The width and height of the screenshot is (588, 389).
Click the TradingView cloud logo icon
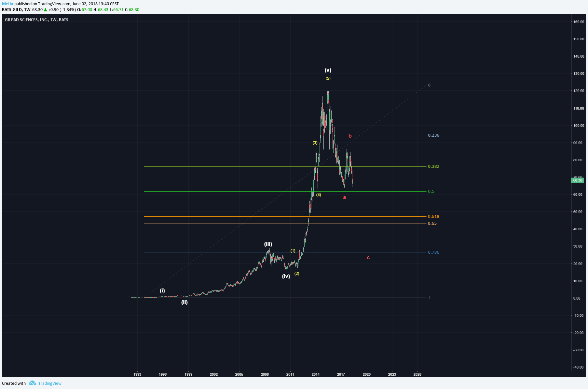[x=32, y=383]
